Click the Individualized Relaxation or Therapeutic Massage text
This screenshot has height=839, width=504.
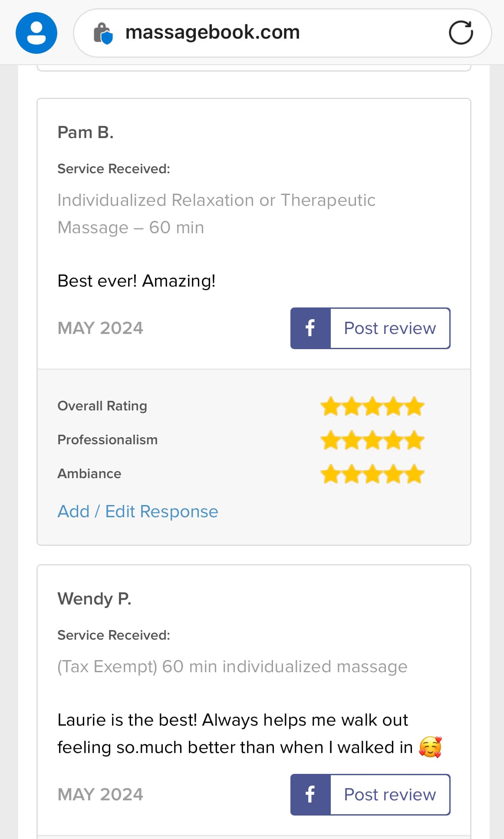coord(216,214)
